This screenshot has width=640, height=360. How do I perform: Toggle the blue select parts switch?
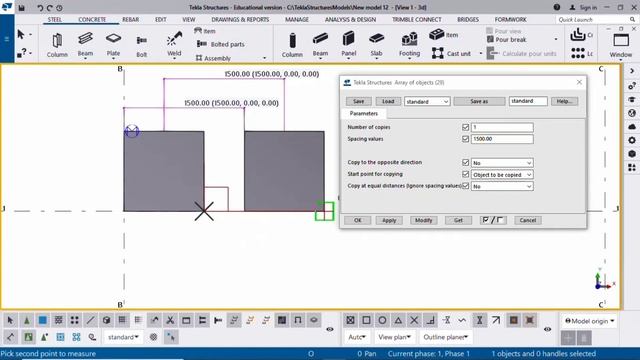[x=42, y=320]
